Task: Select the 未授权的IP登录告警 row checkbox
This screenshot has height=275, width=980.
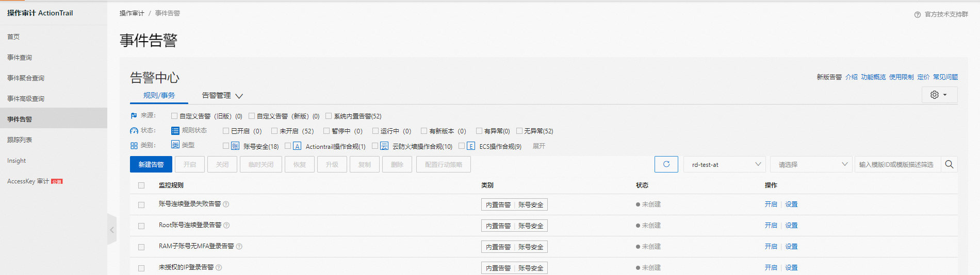Action: (x=141, y=268)
